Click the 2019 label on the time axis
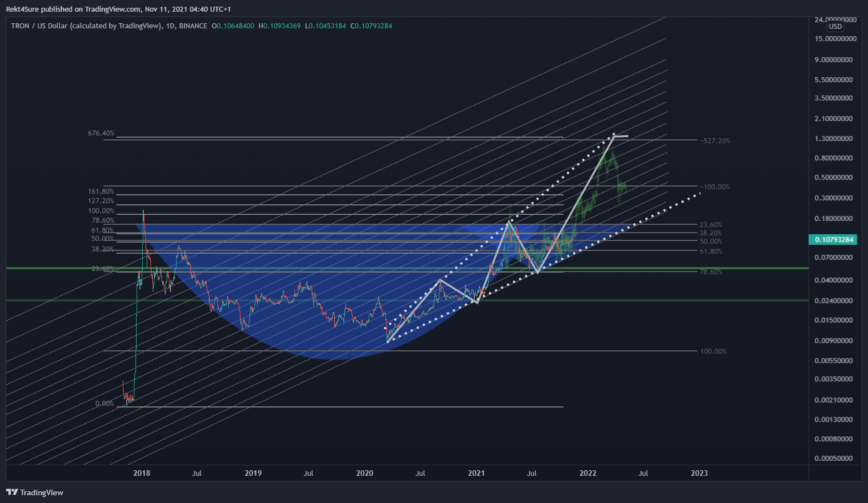Screen dimensions: 868x503 coord(253,474)
